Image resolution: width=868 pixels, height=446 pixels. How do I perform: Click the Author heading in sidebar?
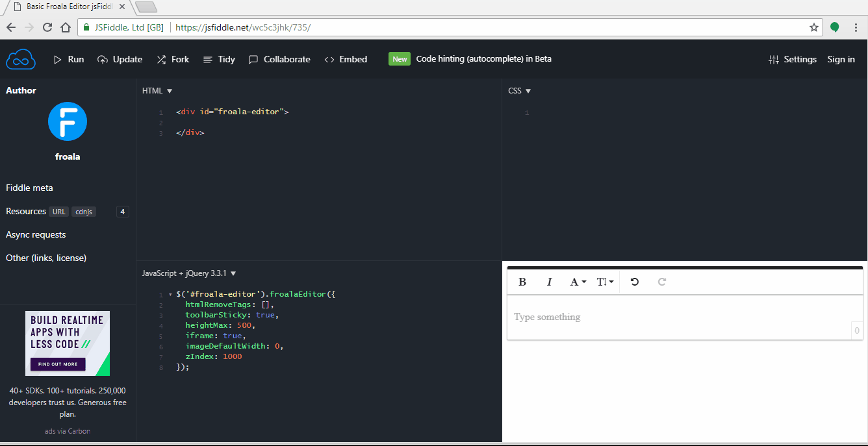(21, 90)
